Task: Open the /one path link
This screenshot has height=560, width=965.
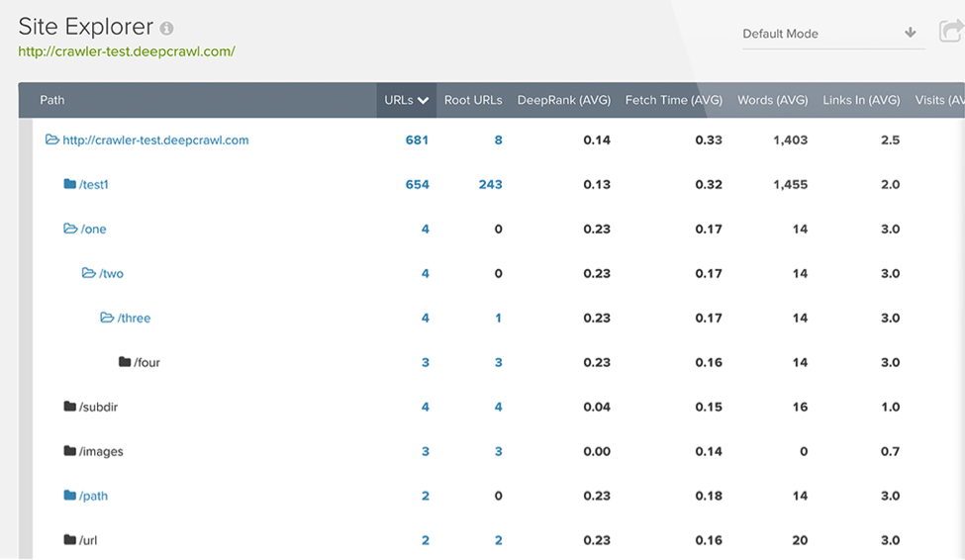Action: (94, 229)
